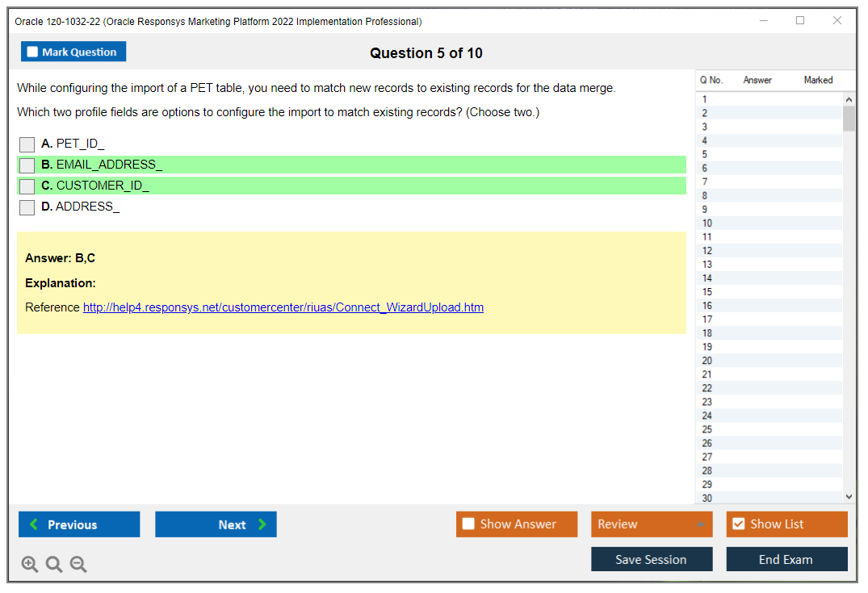
Task: Disable the Show List checkbox
Action: point(738,524)
